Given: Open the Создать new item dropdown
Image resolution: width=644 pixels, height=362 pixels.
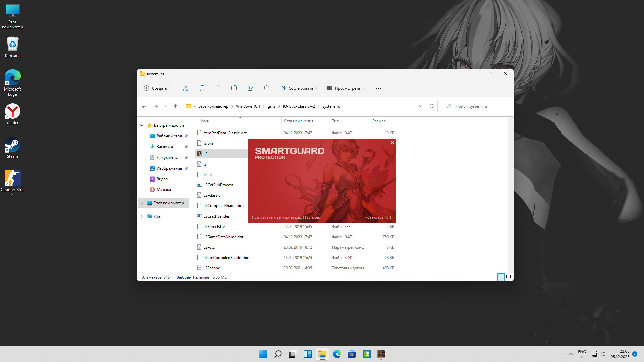Looking at the screenshot, I should [x=157, y=88].
